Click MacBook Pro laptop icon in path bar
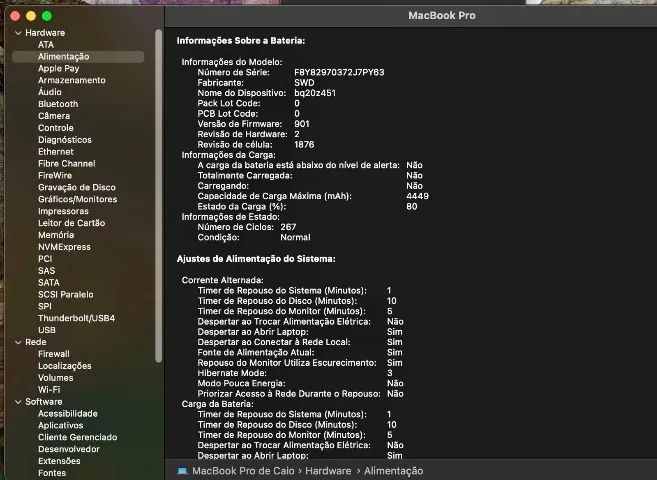This screenshot has height=480, width=657. 182,471
